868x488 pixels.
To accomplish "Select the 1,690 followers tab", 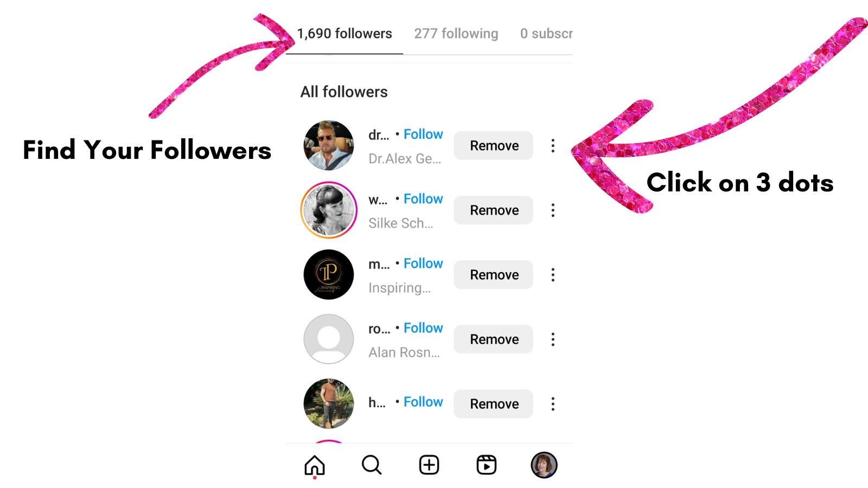I will (344, 34).
